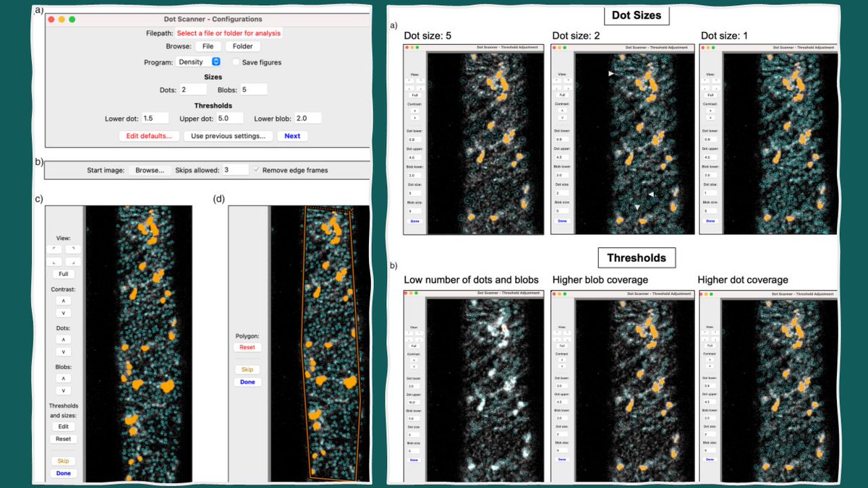This screenshot has width=868, height=488.
Task: Click the red Filepath placeholder text
Action: pos(229,33)
